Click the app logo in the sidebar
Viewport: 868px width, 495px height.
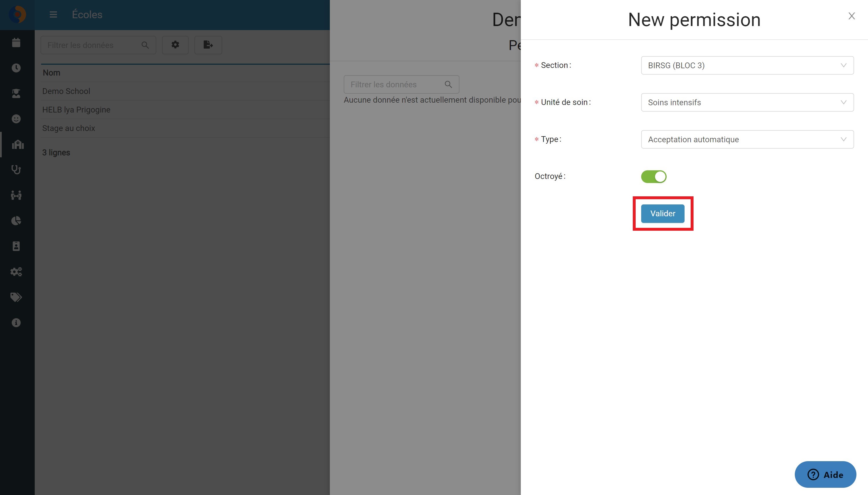click(x=17, y=15)
